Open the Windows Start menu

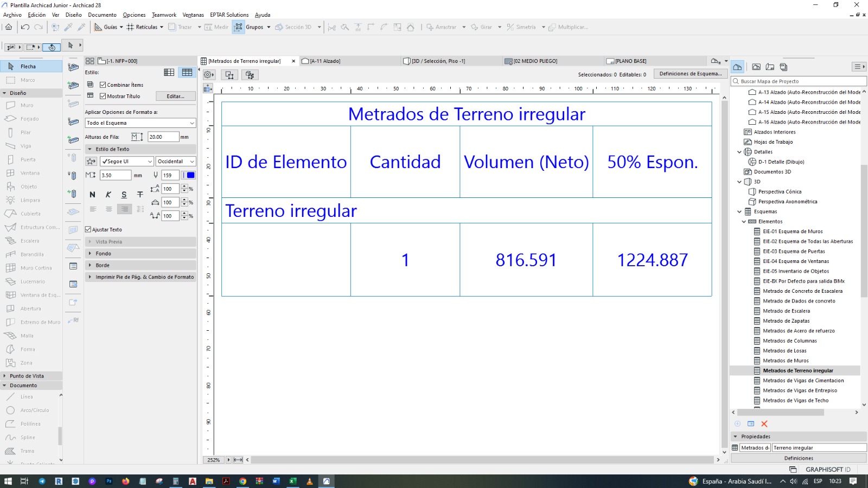(8, 481)
